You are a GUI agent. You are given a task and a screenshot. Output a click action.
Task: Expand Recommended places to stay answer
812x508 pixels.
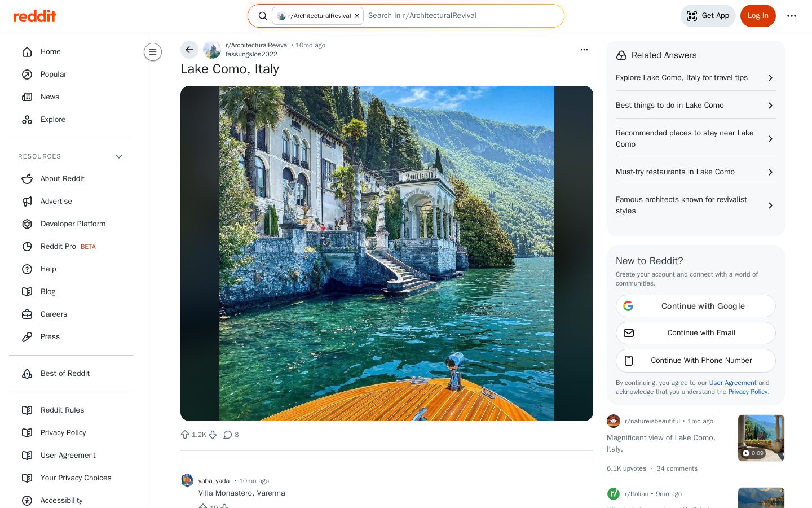(x=696, y=139)
